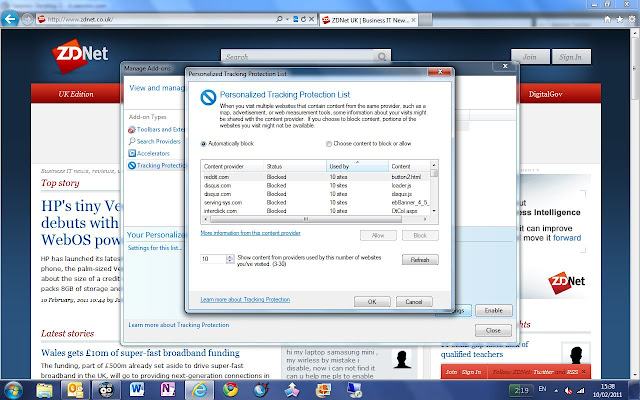
Task: Click list vertical scrollbar up arrow
Action: pyautogui.click(x=434, y=165)
